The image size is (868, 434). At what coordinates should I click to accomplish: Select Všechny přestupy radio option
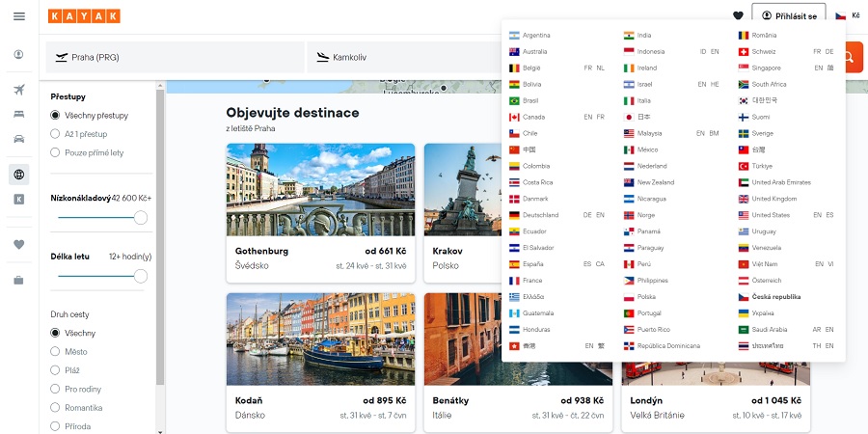click(x=55, y=115)
